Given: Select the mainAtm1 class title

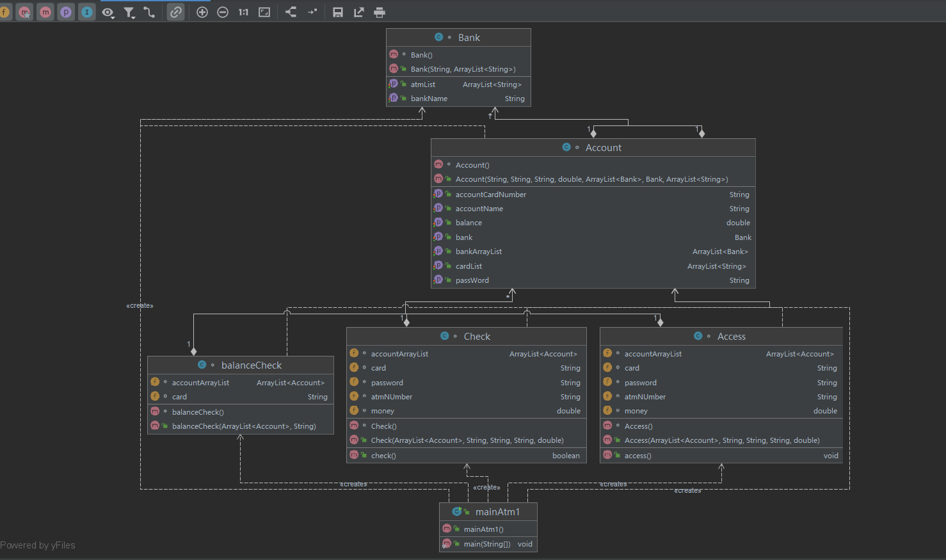Looking at the screenshot, I should click(497, 512).
